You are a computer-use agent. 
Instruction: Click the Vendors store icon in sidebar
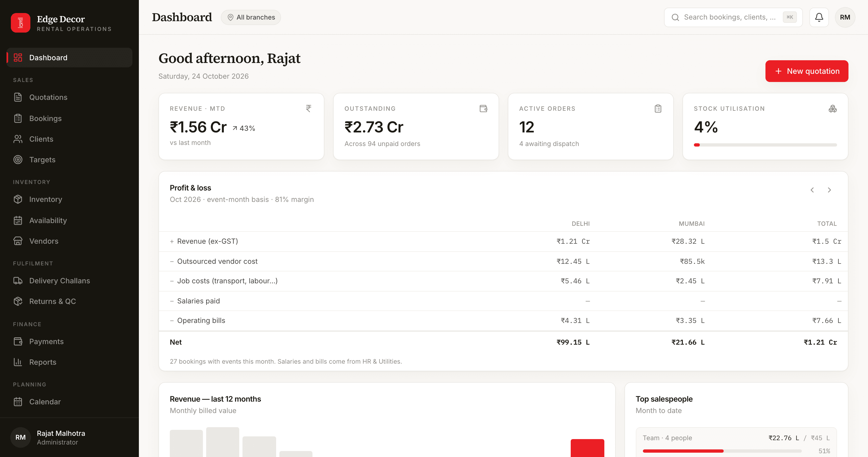(18, 241)
